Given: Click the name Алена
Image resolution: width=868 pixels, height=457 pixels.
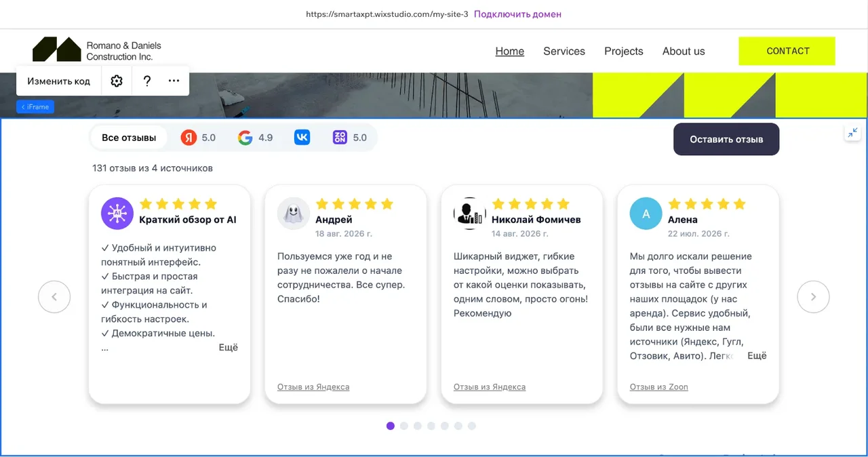Looking at the screenshot, I should tap(683, 219).
